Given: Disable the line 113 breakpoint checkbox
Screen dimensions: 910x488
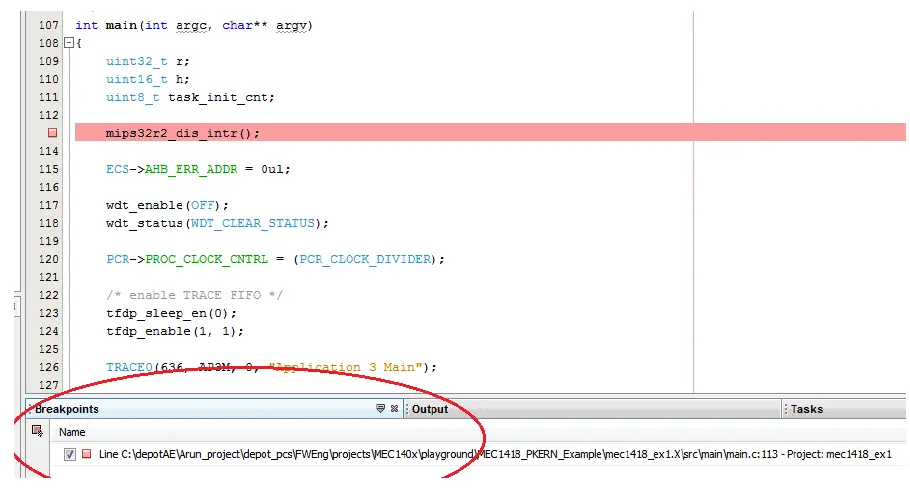Looking at the screenshot, I should (x=70, y=454).
